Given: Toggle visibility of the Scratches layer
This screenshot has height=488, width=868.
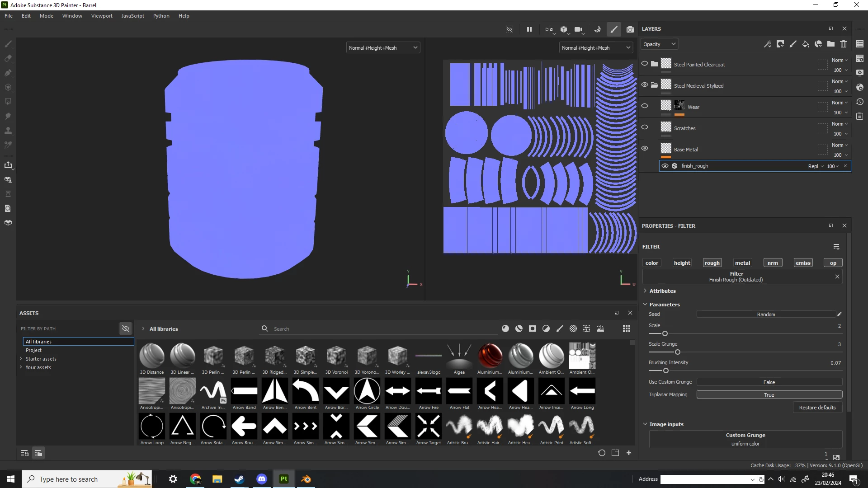Looking at the screenshot, I should [x=645, y=127].
